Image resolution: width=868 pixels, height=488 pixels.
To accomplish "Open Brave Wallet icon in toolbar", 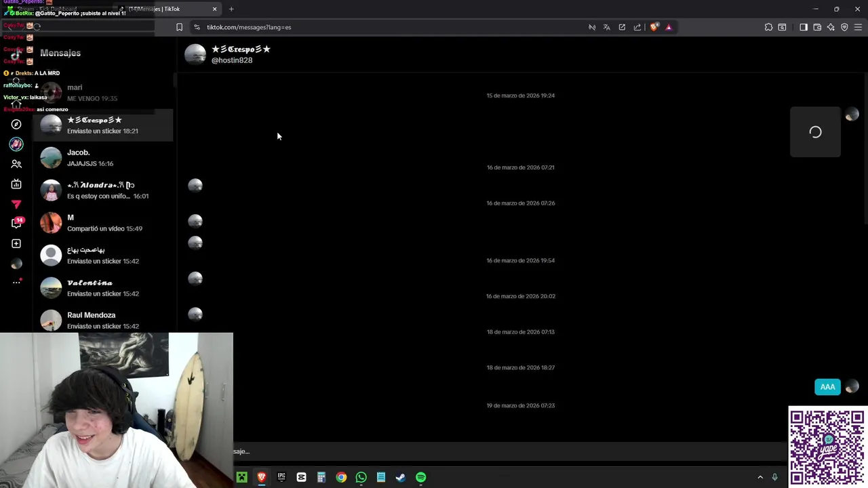I will tap(817, 27).
